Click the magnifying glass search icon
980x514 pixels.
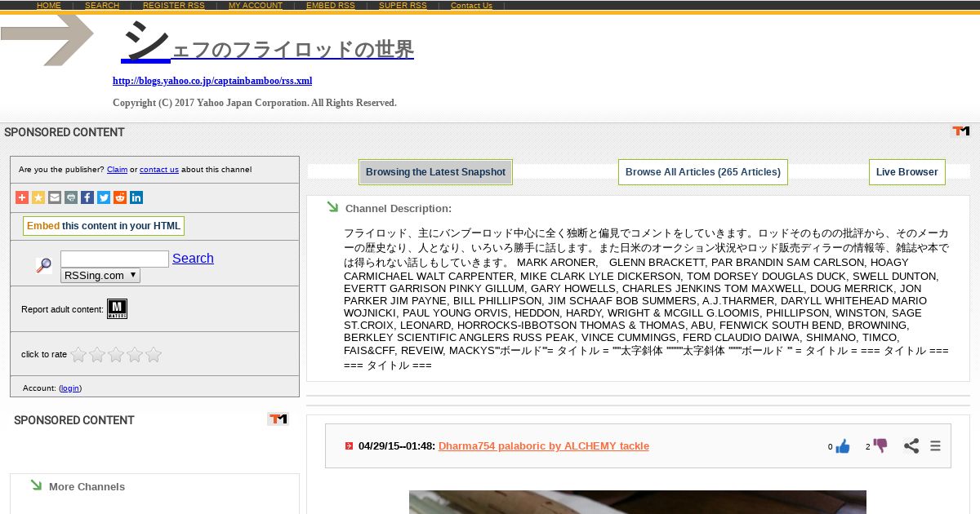point(44,265)
